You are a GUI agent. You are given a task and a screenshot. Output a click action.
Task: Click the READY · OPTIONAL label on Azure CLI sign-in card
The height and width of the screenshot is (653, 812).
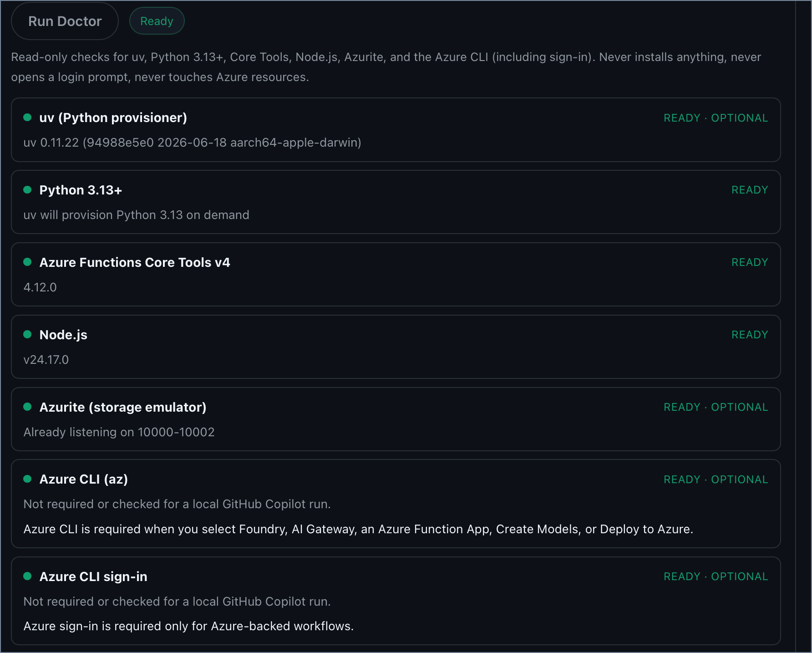(x=716, y=576)
